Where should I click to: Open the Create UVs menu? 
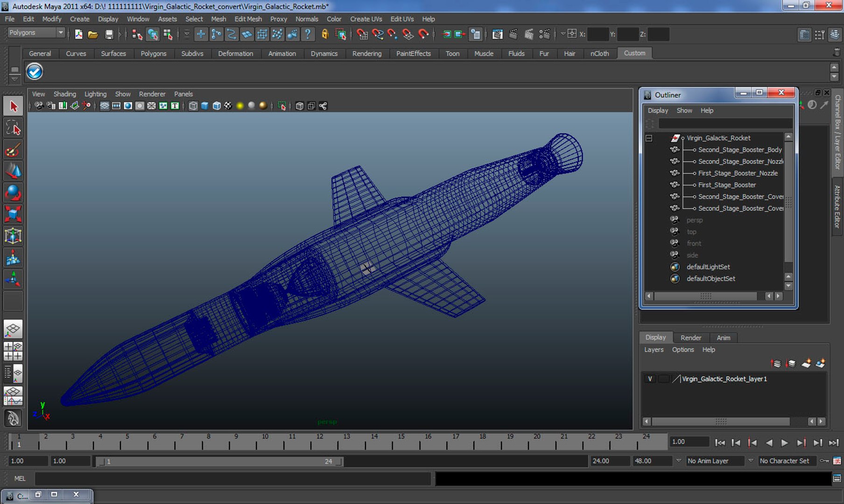point(366,19)
